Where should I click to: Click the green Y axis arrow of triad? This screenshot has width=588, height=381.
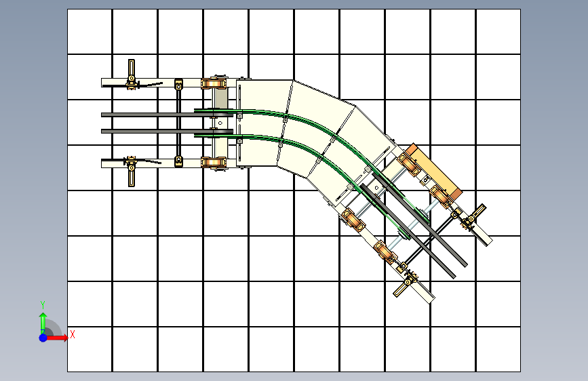[43, 323]
